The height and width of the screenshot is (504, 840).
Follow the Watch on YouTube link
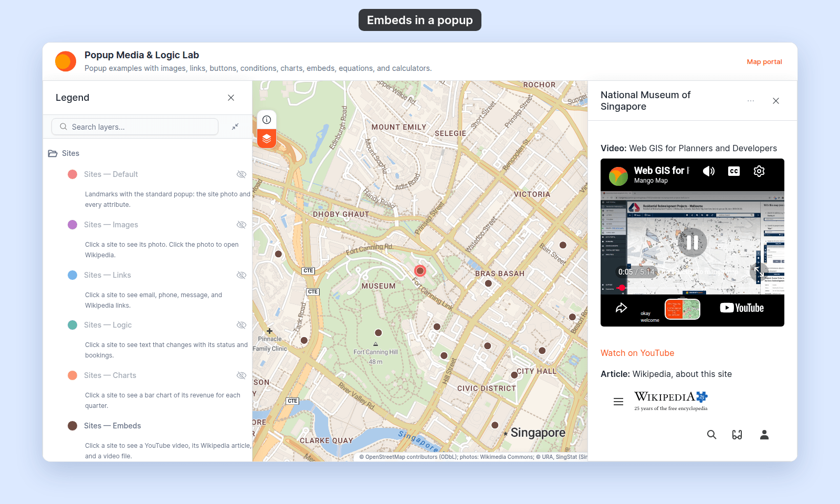[x=637, y=353]
